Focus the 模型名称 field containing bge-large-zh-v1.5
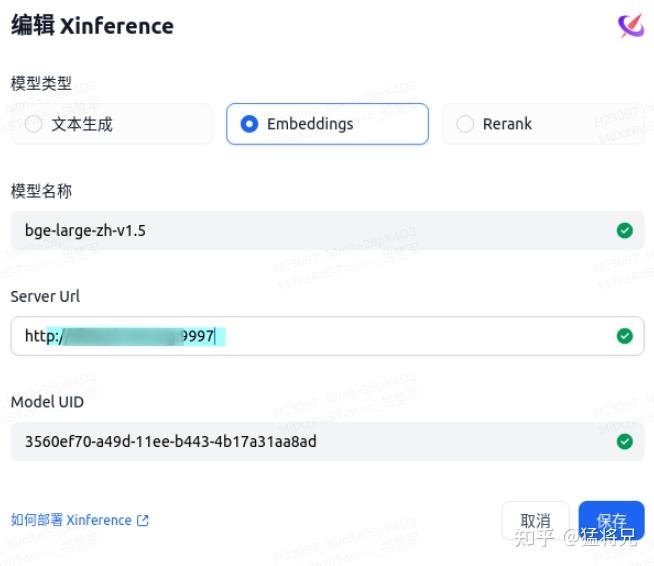Image resolution: width=654 pixels, height=566 pixels. tap(300, 231)
